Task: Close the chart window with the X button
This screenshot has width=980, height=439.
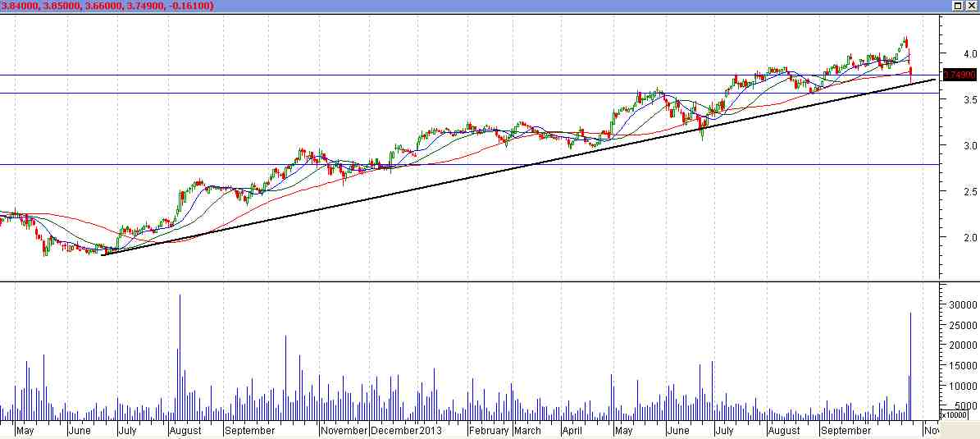Action: click(x=971, y=6)
